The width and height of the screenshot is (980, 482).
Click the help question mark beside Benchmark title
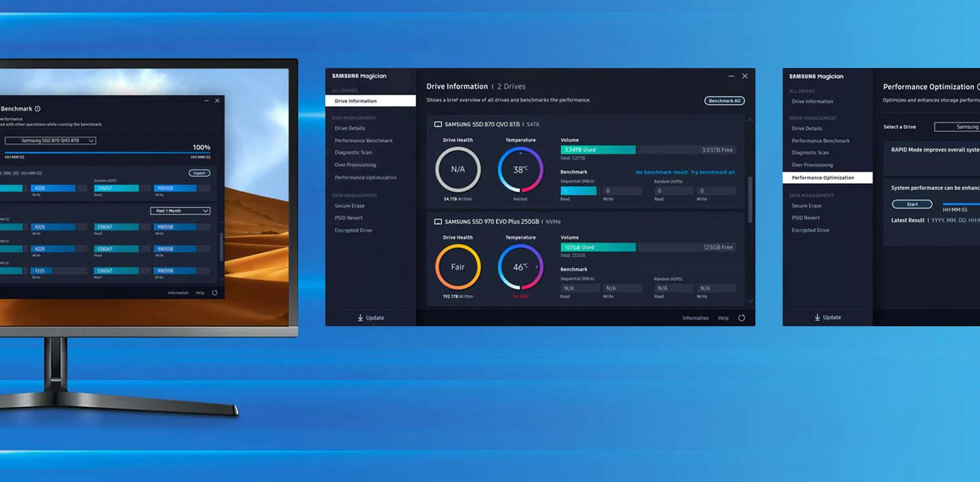tap(38, 109)
